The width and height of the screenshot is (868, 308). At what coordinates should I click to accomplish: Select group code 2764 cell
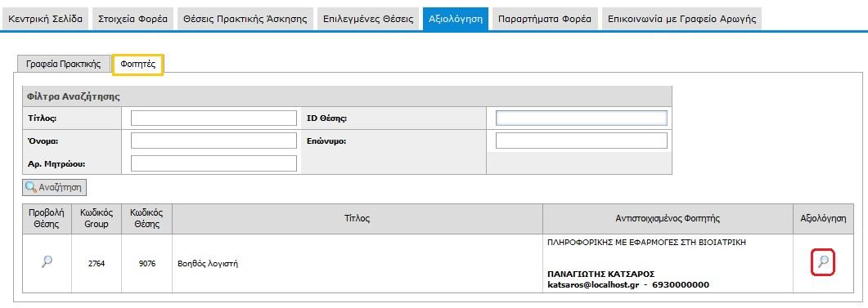point(97,264)
